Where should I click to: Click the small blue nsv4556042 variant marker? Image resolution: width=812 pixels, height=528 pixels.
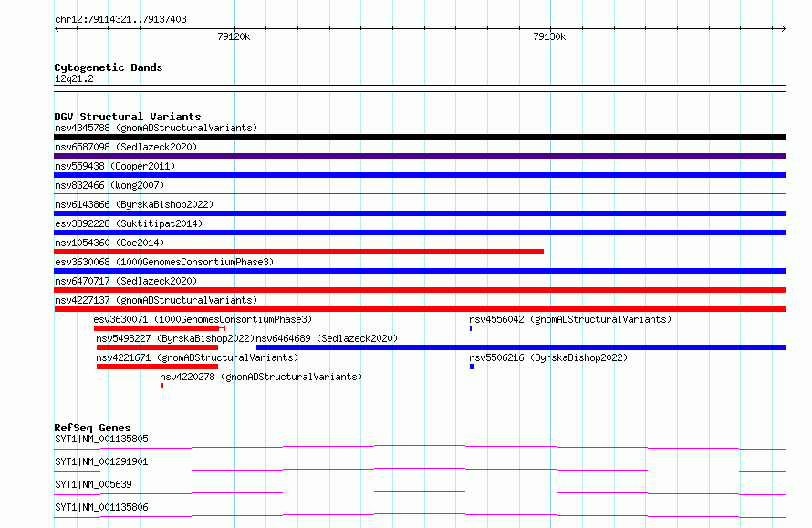click(471, 328)
